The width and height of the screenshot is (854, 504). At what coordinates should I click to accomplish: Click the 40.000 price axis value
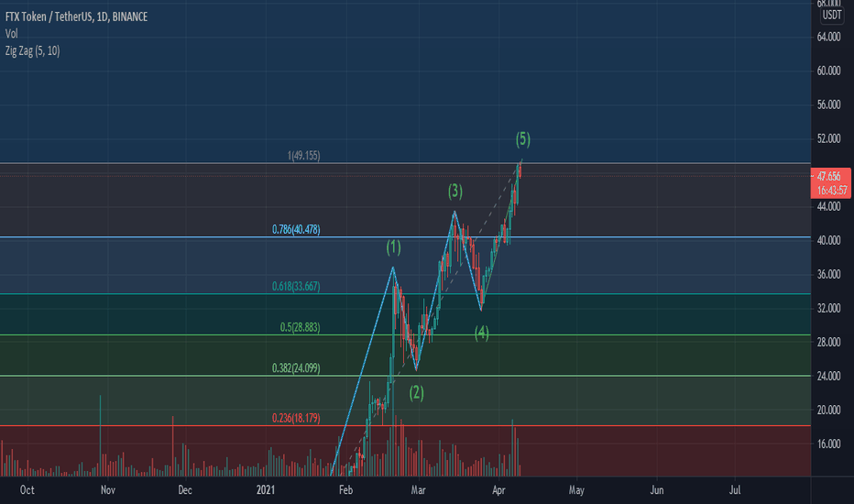(828, 240)
